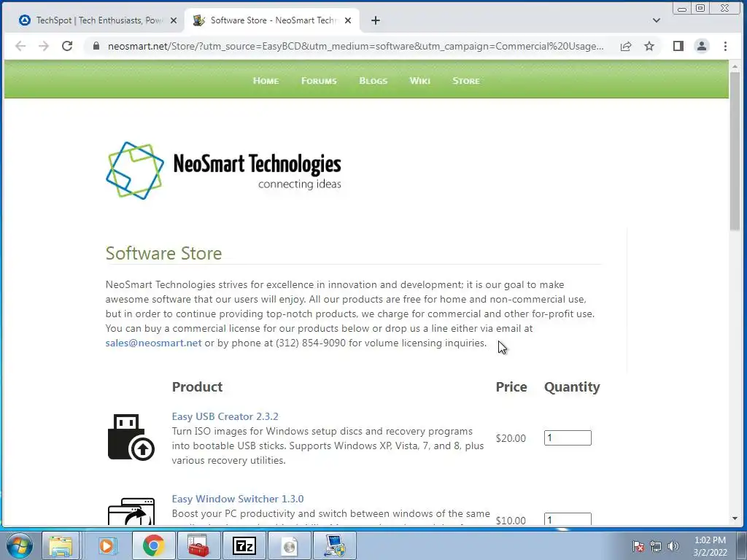Open the disc image taskbar icon
The image size is (747, 560).
tap(290, 545)
